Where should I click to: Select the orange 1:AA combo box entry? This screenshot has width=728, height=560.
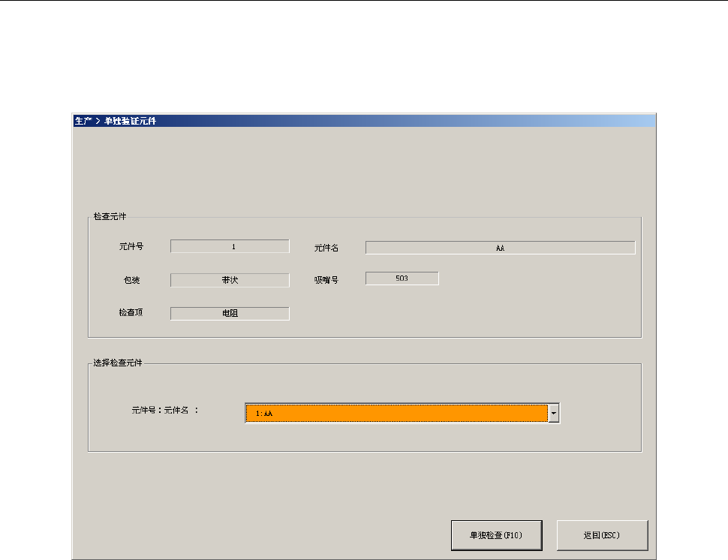point(396,414)
